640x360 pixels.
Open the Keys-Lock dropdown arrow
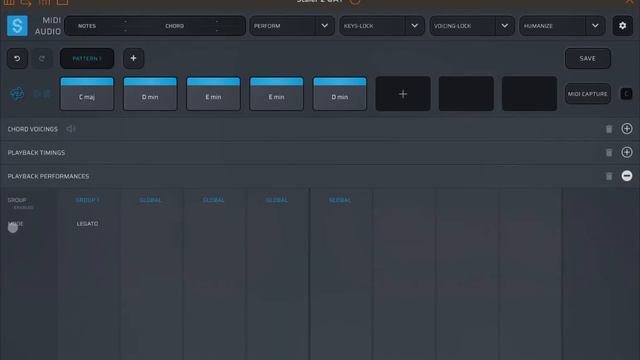414,26
